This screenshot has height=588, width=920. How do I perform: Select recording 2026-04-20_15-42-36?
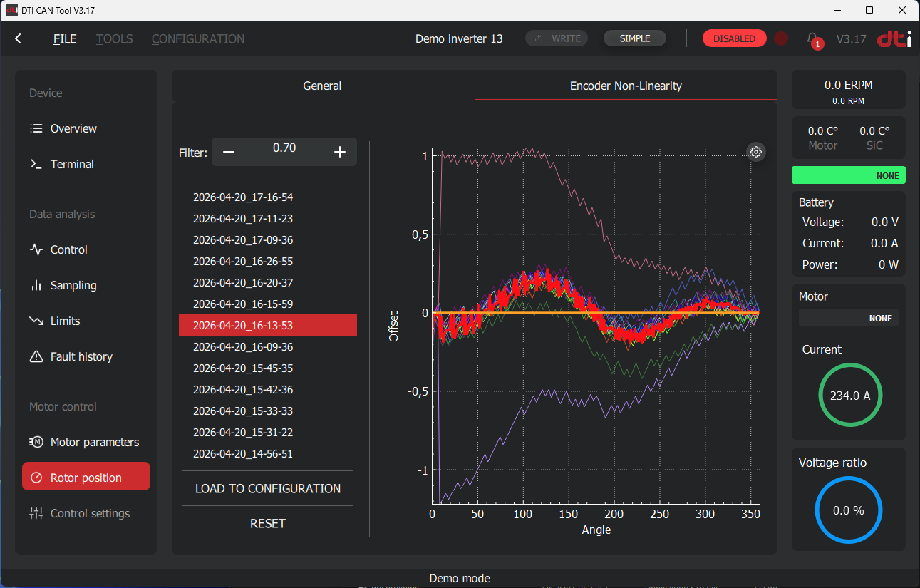268,390
